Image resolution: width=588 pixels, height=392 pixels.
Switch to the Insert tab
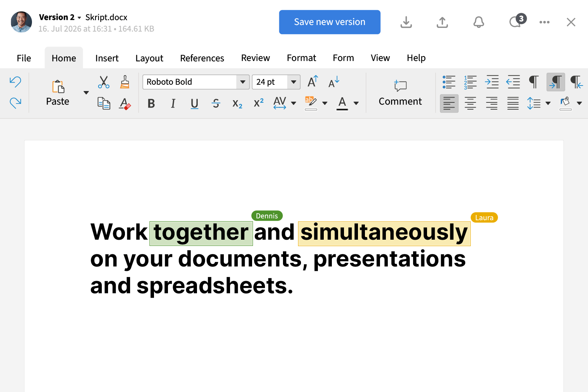[107, 58]
